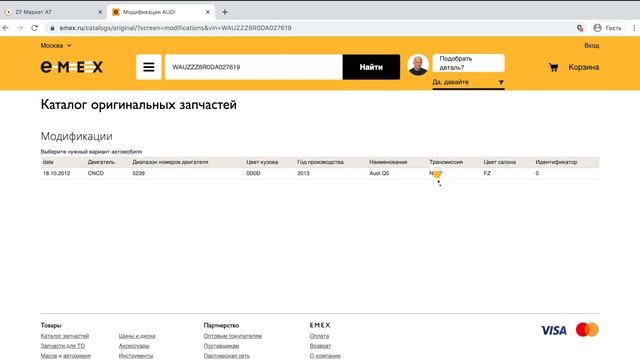The height and width of the screenshot is (360, 640).
Task: Open the Аксессуары footer link
Action: (x=134, y=346)
